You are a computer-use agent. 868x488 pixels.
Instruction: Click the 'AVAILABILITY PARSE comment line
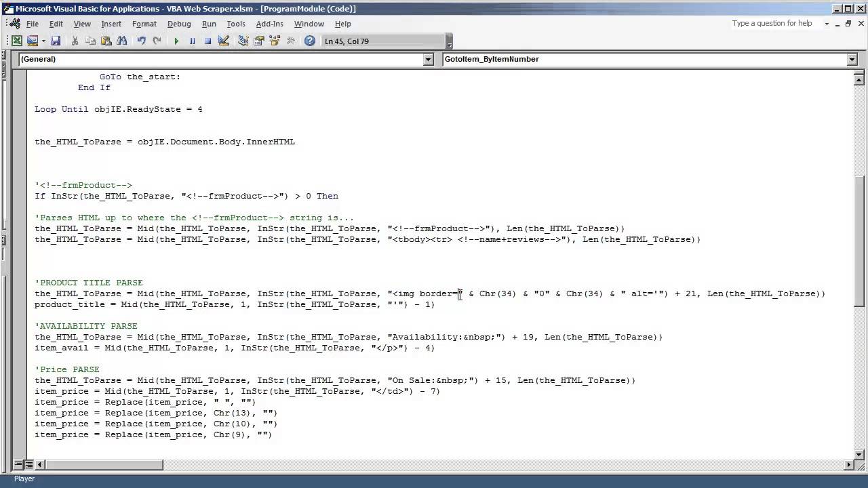coord(86,326)
